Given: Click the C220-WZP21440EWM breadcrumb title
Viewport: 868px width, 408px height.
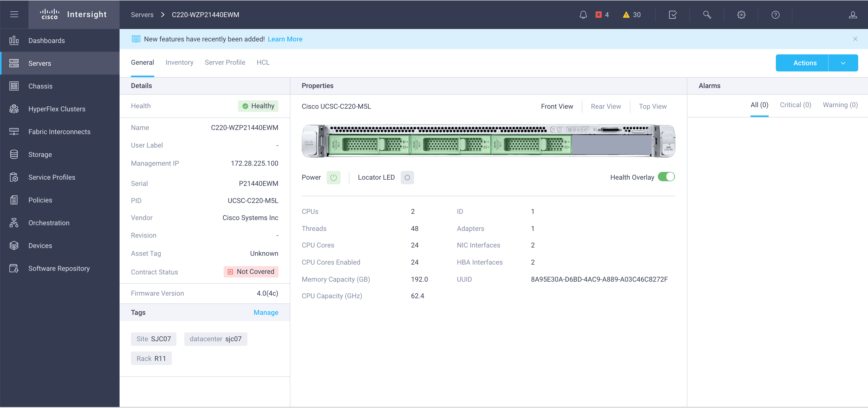Looking at the screenshot, I should [205, 15].
